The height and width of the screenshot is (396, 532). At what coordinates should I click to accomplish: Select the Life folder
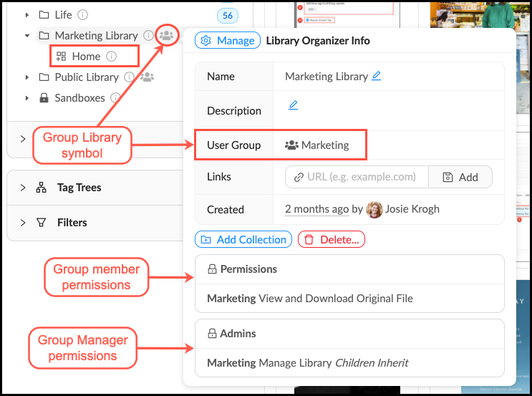[63, 15]
